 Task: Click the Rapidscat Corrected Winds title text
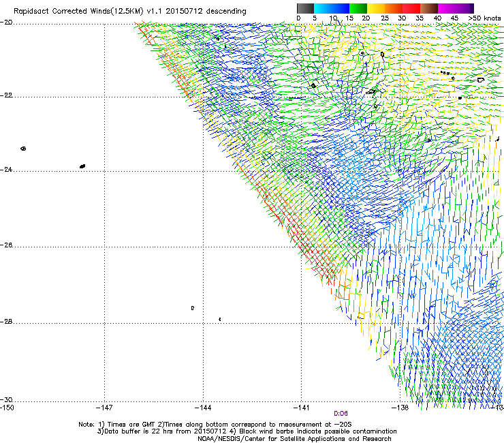(130, 11)
